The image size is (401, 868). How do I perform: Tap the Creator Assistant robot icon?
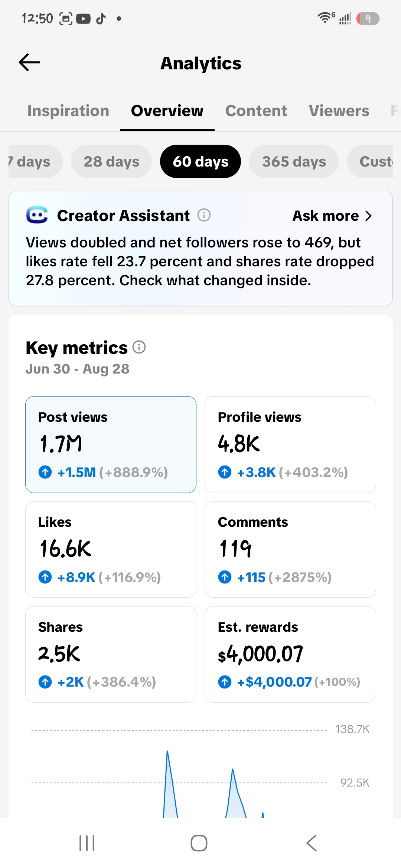[x=37, y=215]
